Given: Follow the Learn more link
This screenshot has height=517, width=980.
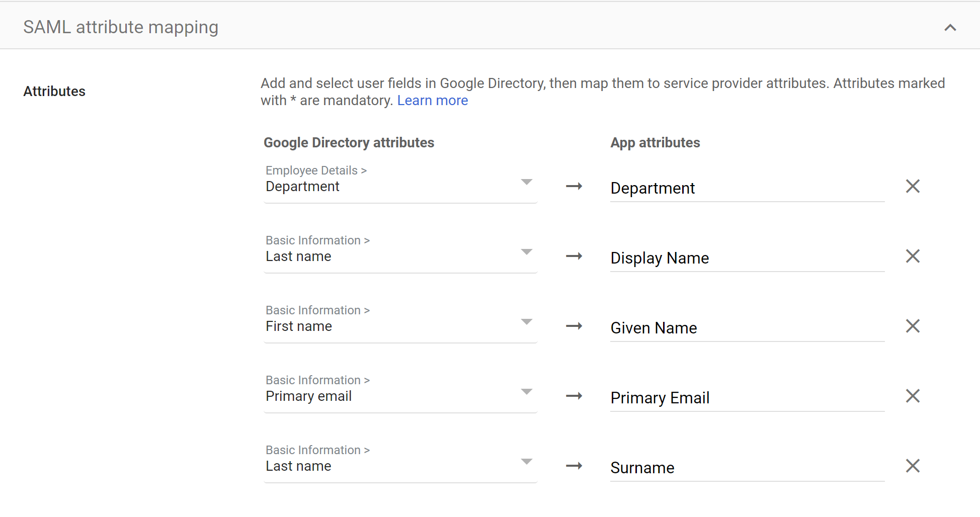Looking at the screenshot, I should tap(433, 101).
